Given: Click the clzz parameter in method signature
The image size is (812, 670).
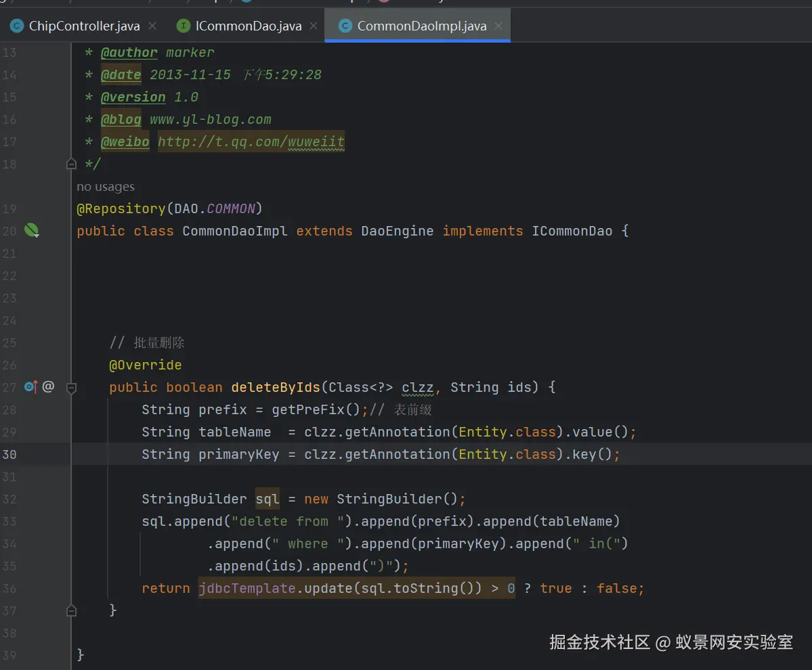Looking at the screenshot, I should (417, 388).
